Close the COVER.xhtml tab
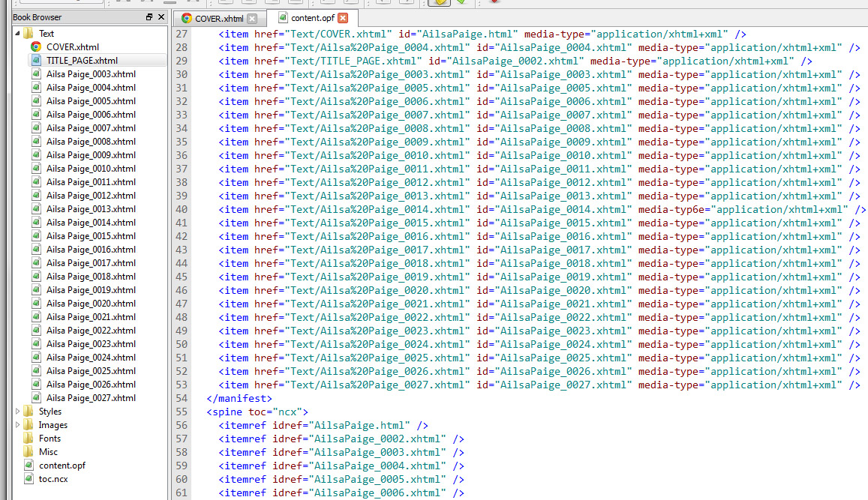The height and width of the screenshot is (500, 868). (252, 18)
